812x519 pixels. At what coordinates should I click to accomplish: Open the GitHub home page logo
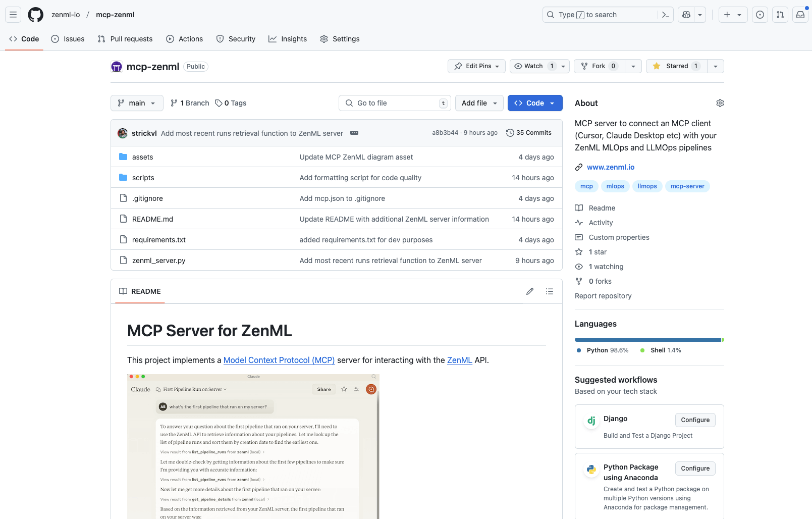[35, 15]
